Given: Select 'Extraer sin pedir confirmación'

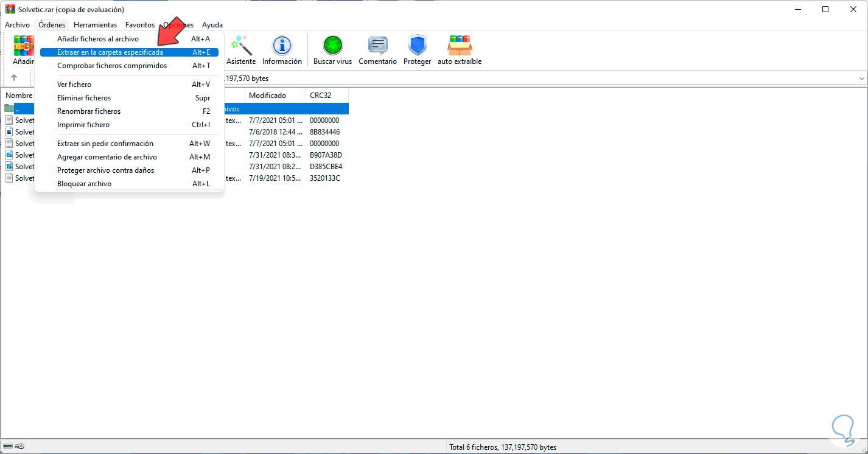Looking at the screenshot, I should tap(129, 144).
